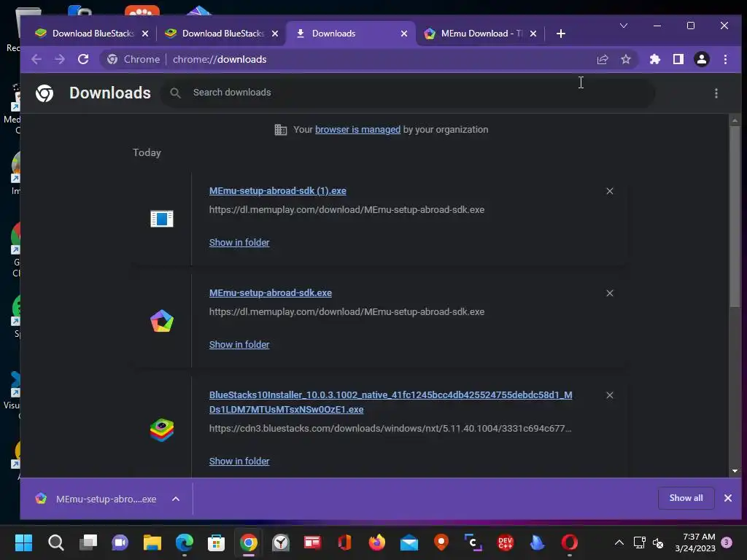
Task: Open Opera browser from the taskbar
Action: (x=569, y=542)
